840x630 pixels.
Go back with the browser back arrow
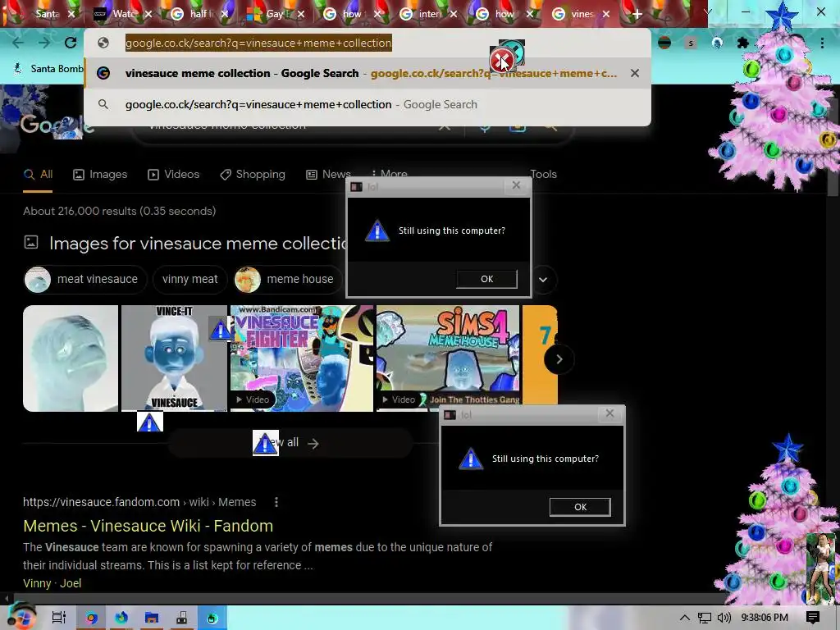(x=18, y=43)
